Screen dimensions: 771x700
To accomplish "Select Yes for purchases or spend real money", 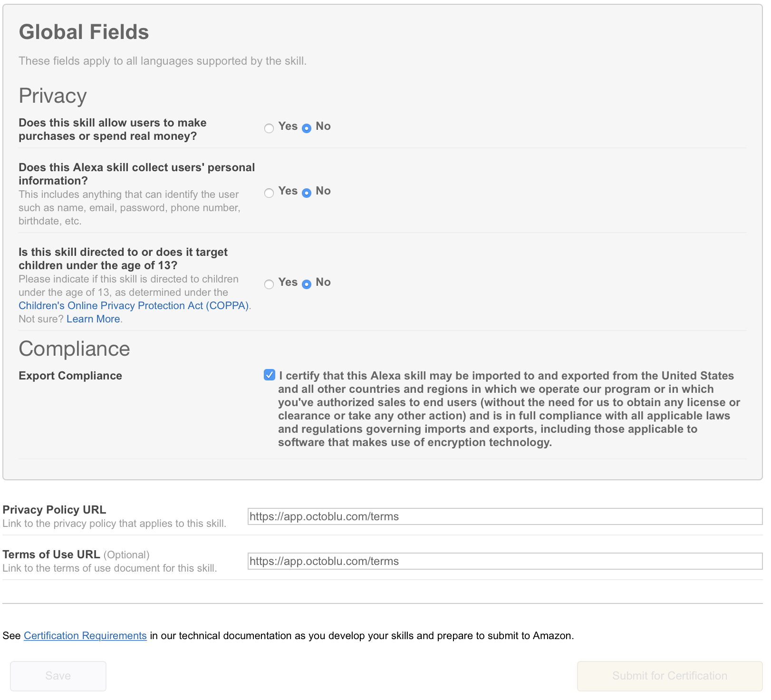I will [269, 128].
